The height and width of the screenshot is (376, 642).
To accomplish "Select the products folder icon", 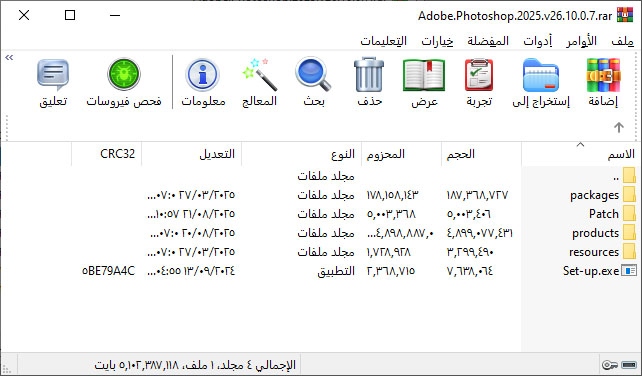I will pyautogui.click(x=629, y=233).
